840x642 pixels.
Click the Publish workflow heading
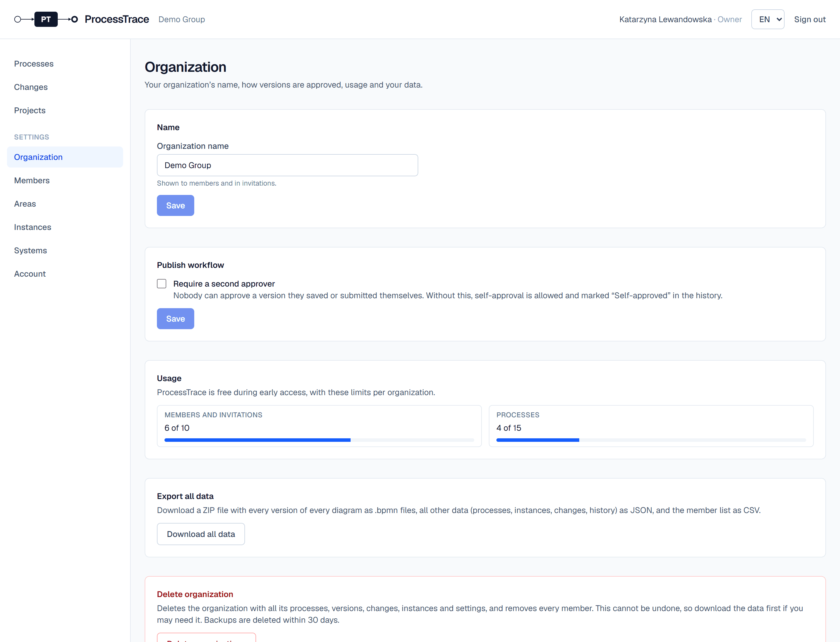[190, 265]
